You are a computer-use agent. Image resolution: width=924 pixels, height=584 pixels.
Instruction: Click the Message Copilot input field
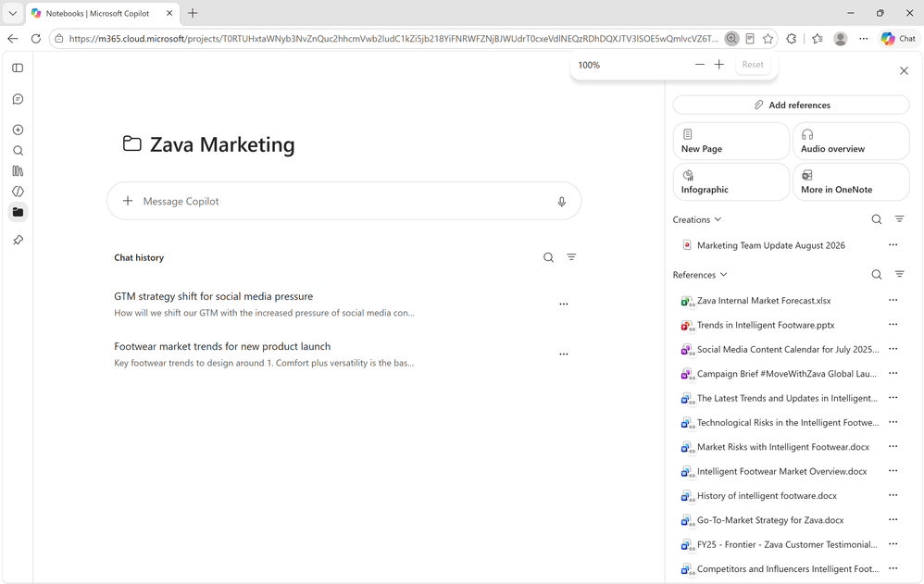click(x=344, y=201)
